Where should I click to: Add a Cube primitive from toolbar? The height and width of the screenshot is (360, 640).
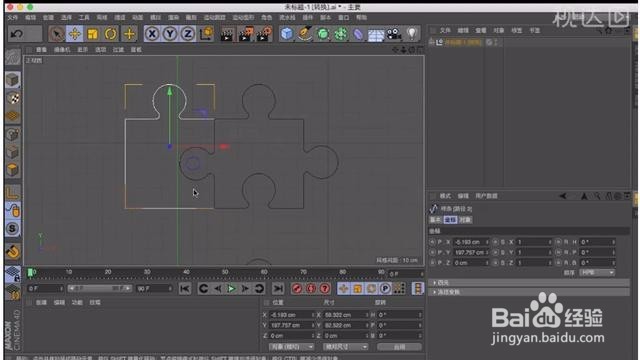click(x=287, y=34)
